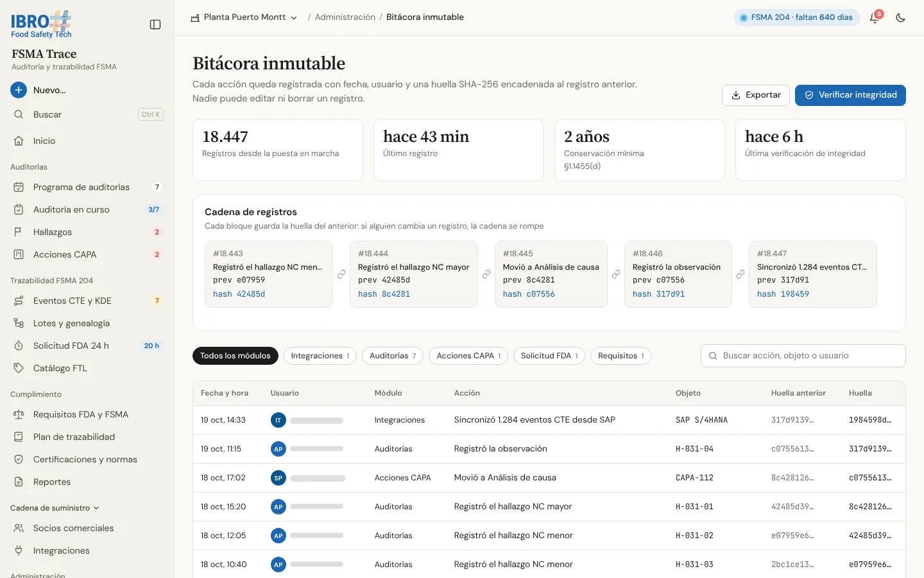Open Catálogo FTL tag icon
This screenshot has width=924, height=578.
tap(19, 368)
